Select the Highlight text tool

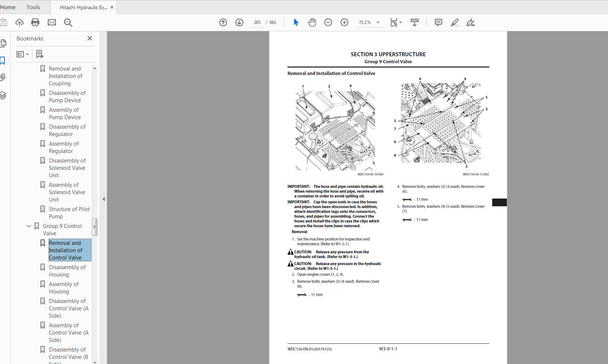pos(454,22)
